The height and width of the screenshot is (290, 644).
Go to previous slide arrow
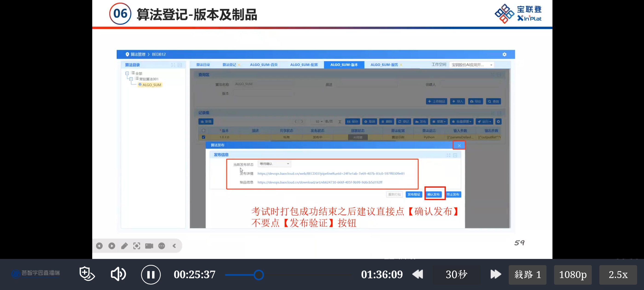coord(99,246)
